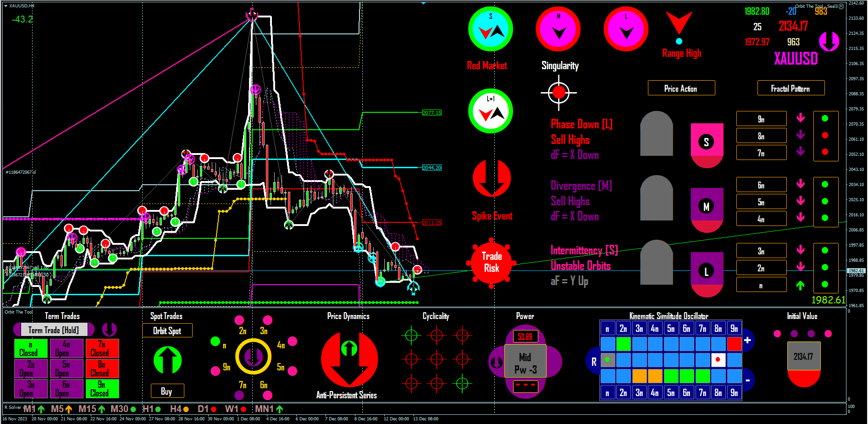The height and width of the screenshot is (424, 868).
Task: Select the Fractal Pattern tab
Action: [791, 88]
